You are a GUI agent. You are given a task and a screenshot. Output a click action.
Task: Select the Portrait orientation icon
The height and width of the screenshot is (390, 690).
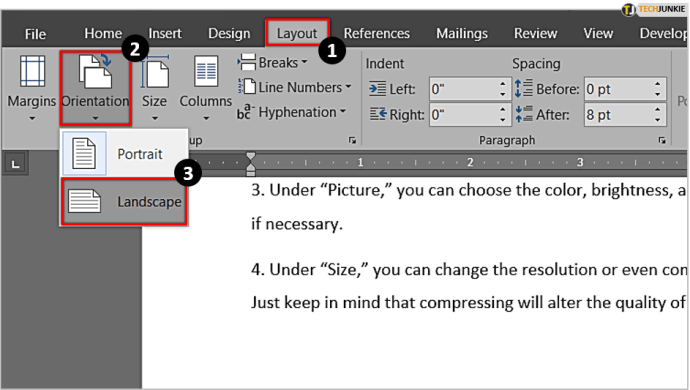coord(84,154)
